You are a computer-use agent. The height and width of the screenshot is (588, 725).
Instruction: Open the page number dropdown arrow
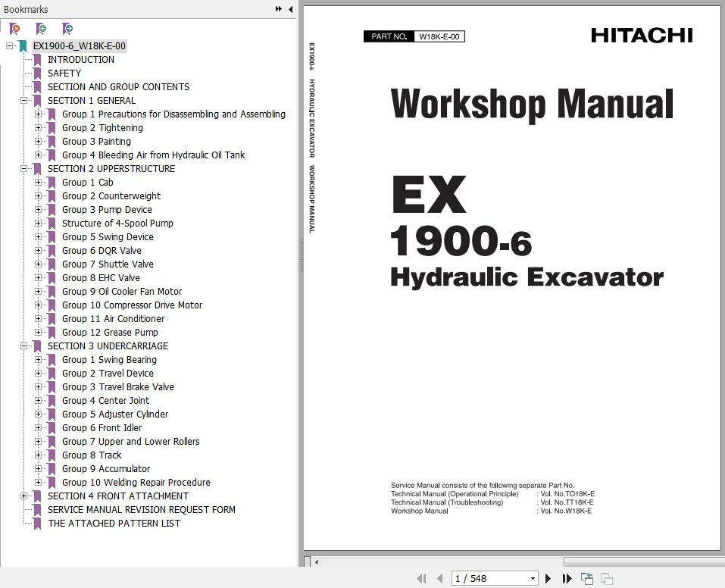(533, 578)
